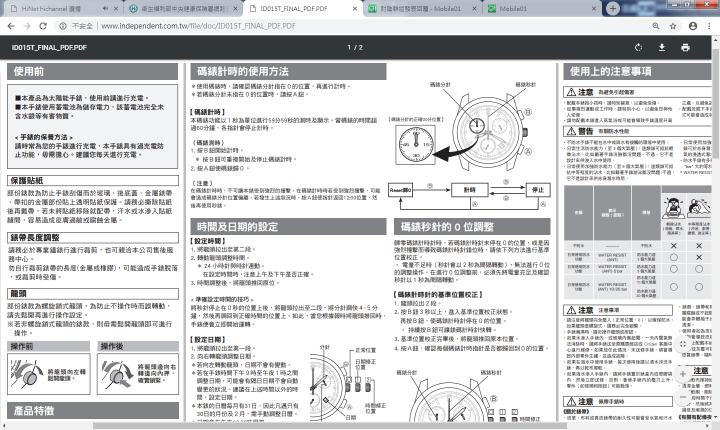Click the vertical scrollbar track
This screenshot has width=720, height=430.
point(716,230)
